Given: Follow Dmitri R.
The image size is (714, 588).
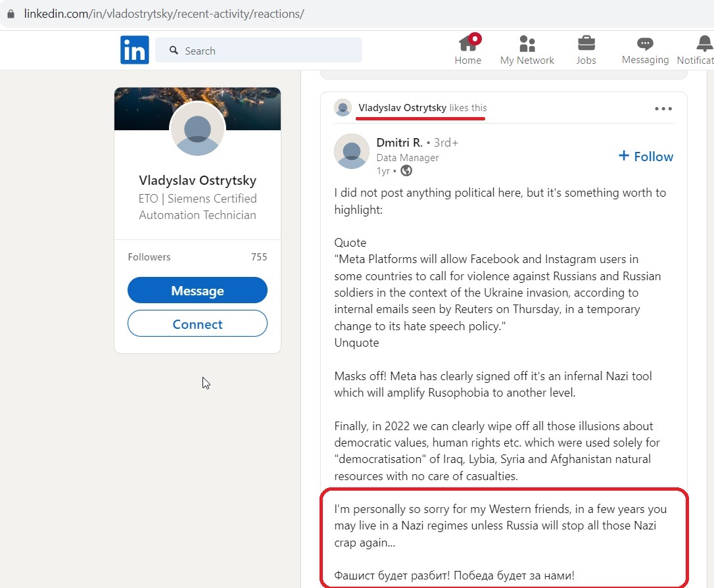Looking at the screenshot, I should [646, 157].
